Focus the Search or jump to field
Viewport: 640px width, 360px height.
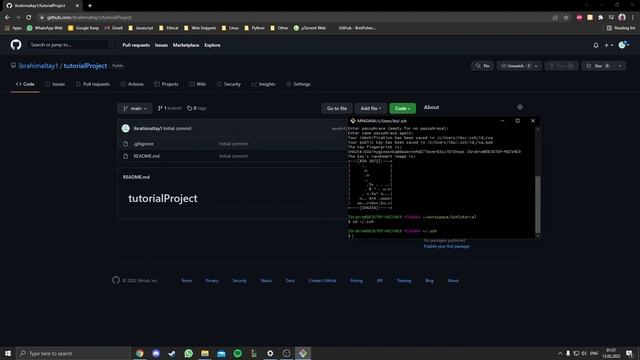click(71, 45)
